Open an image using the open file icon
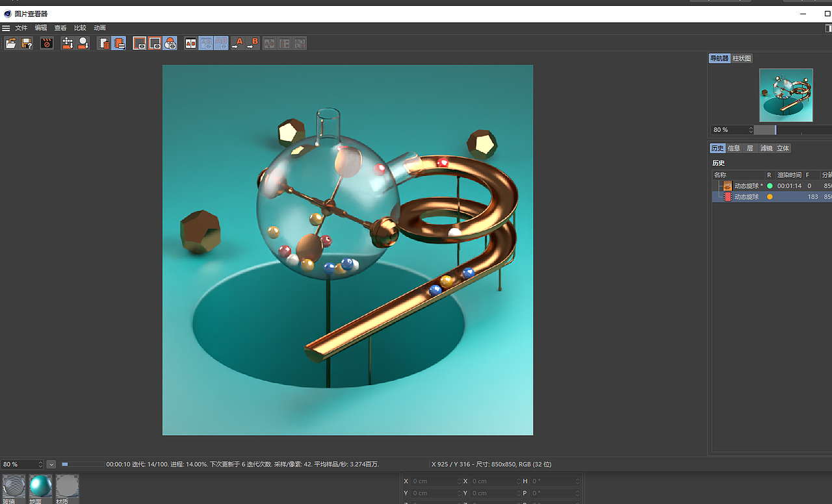Viewport: 832px width, 504px height. click(10, 43)
